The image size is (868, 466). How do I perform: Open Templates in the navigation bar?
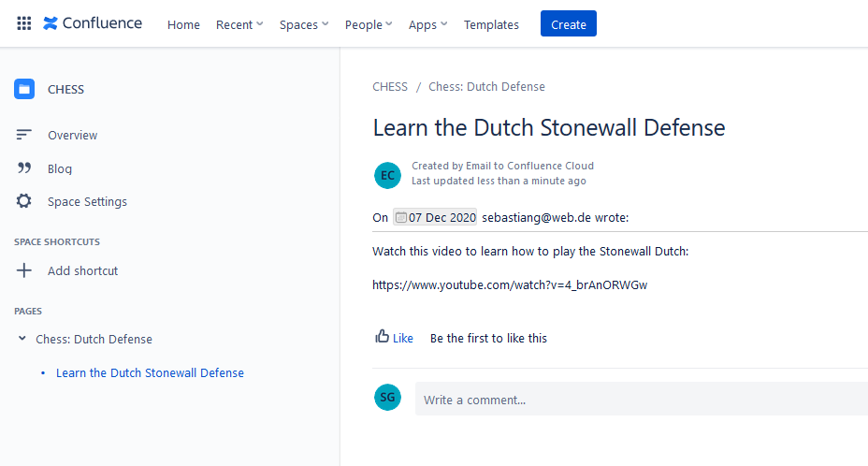(491, 24)
